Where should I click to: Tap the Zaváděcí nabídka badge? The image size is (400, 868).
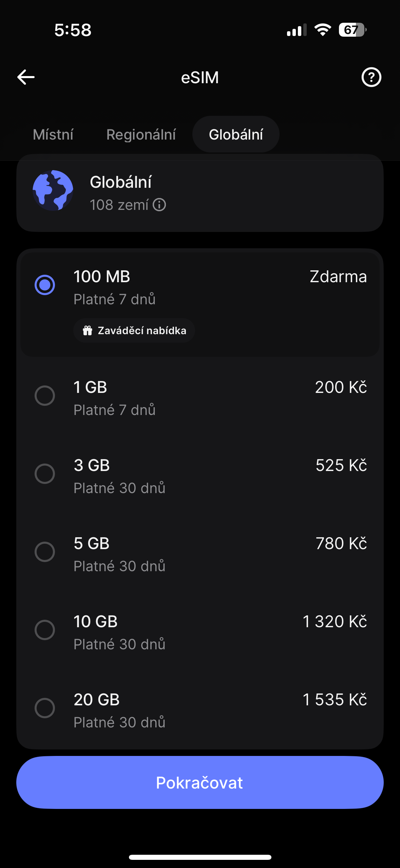pyautogui.click(x=134, y=330)
